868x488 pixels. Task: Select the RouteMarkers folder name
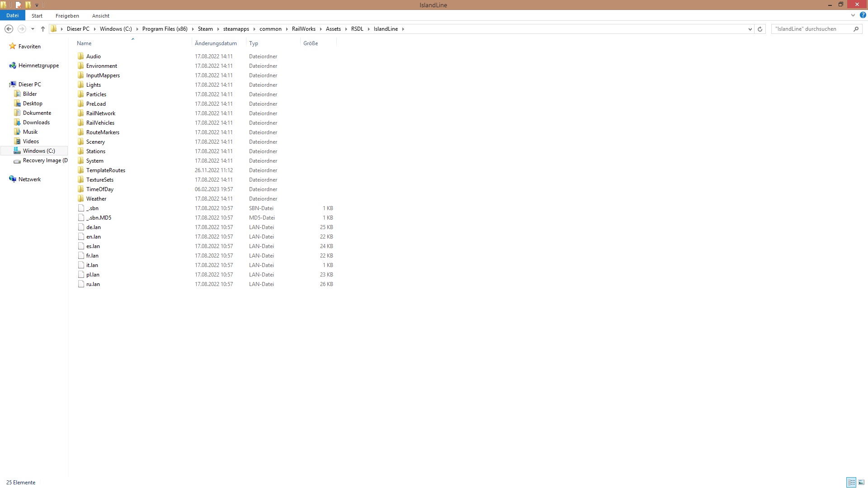pyautogui.click(x=103, y=132)
